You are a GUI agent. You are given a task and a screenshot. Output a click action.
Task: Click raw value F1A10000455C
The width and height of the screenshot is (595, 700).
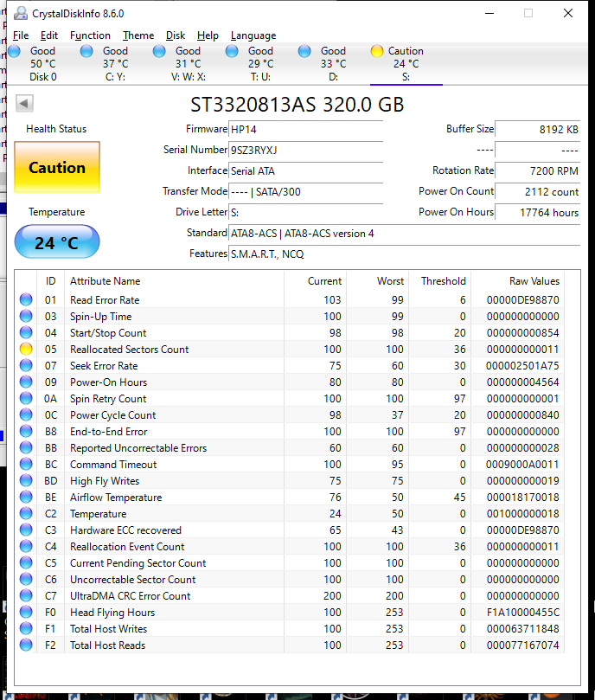522,612
